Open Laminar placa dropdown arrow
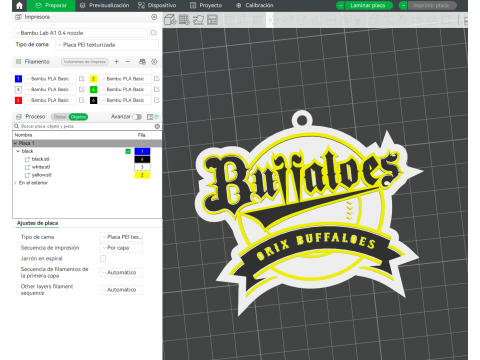Viewport: 480px width, 360px height. coord(340,5)
